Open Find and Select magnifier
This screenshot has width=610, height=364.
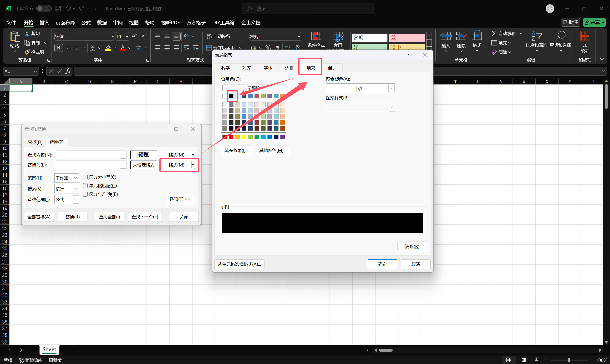pos(560,36)
